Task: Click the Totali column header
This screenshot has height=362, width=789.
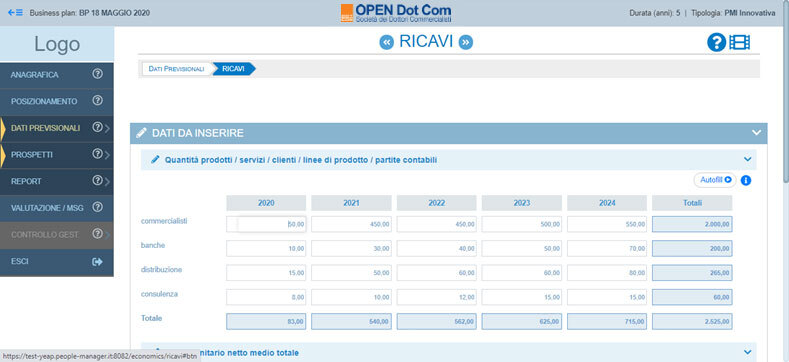Action: (692, 203)
